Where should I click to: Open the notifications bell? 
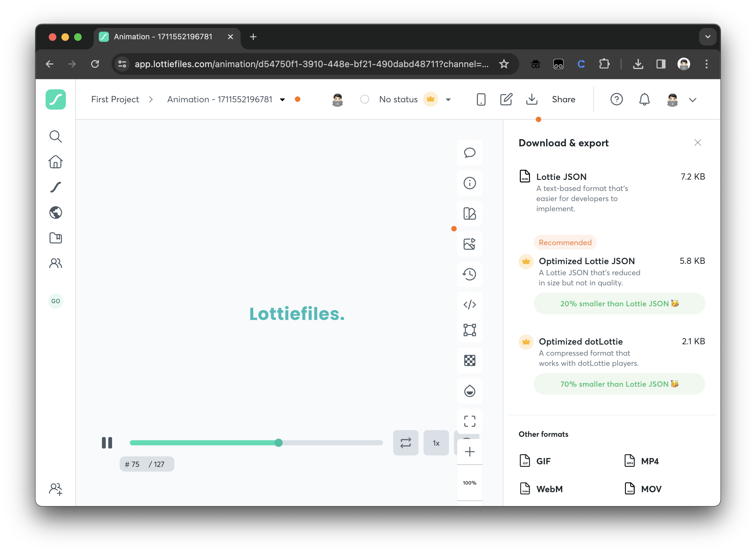(x=644, y=99)
